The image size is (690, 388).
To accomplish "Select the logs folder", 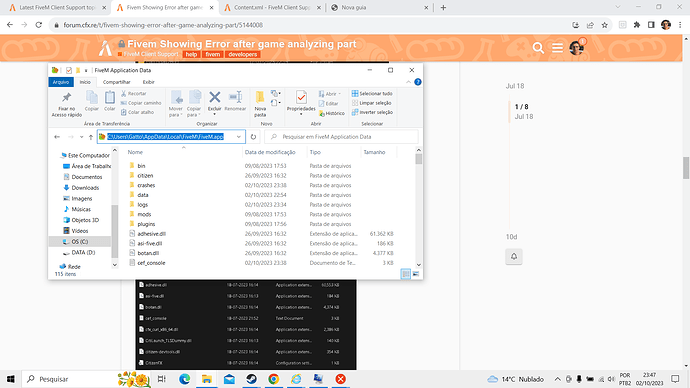I will pos(143,205).
